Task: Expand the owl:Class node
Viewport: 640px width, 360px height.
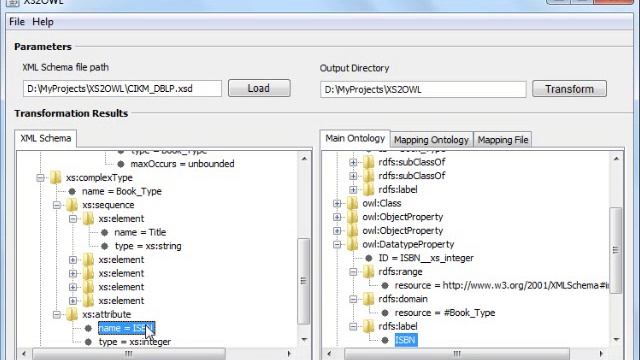Action: click(337, 203)
